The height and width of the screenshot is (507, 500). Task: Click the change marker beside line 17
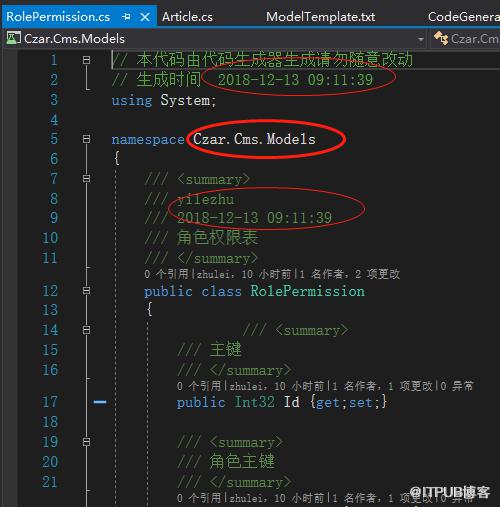pyautogui.click(x=100, y=402)
